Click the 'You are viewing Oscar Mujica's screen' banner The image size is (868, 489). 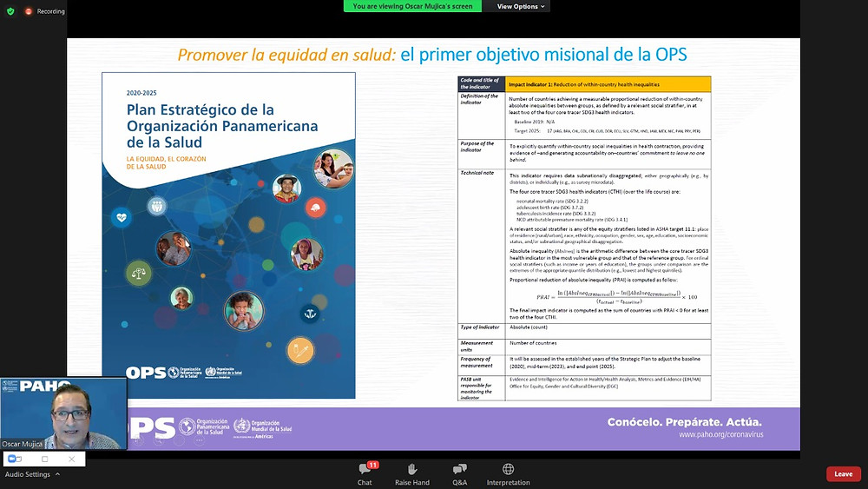tap(412, 6)
